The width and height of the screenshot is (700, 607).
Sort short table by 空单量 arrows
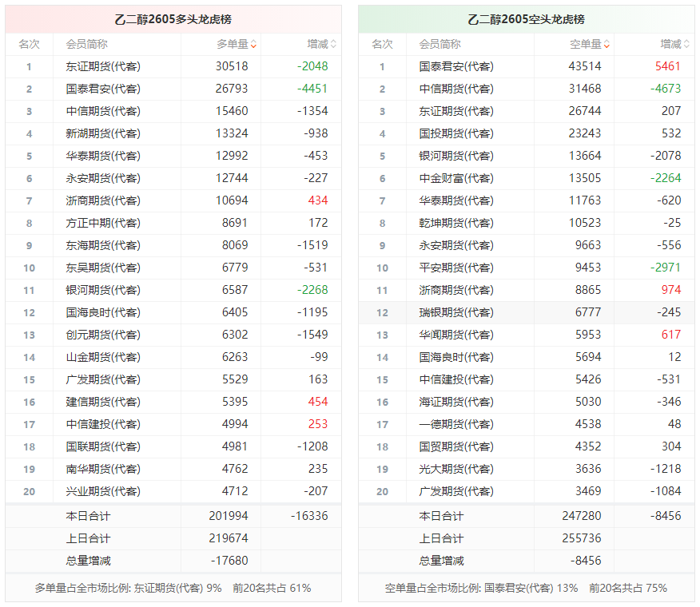click(x=607, y=44)
